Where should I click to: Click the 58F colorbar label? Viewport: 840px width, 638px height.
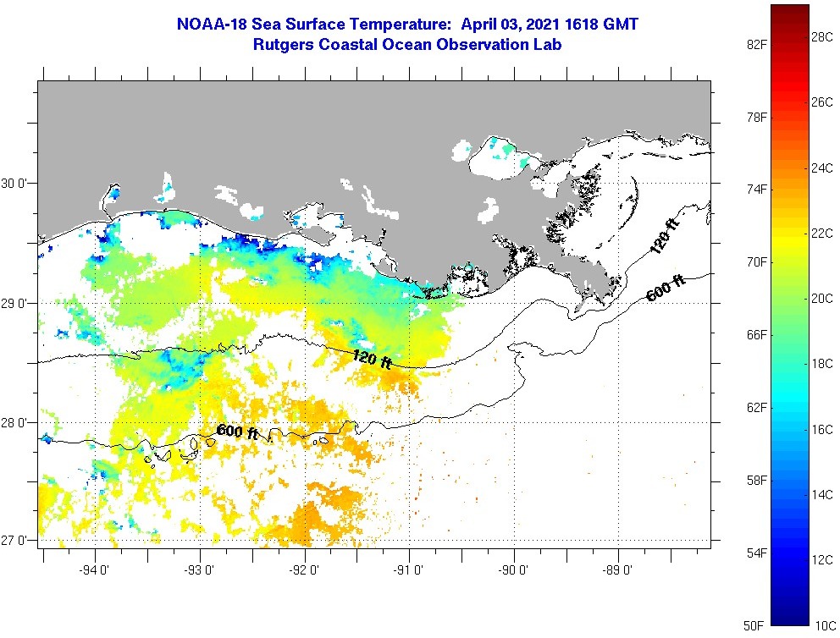click(x=756, y=480)
